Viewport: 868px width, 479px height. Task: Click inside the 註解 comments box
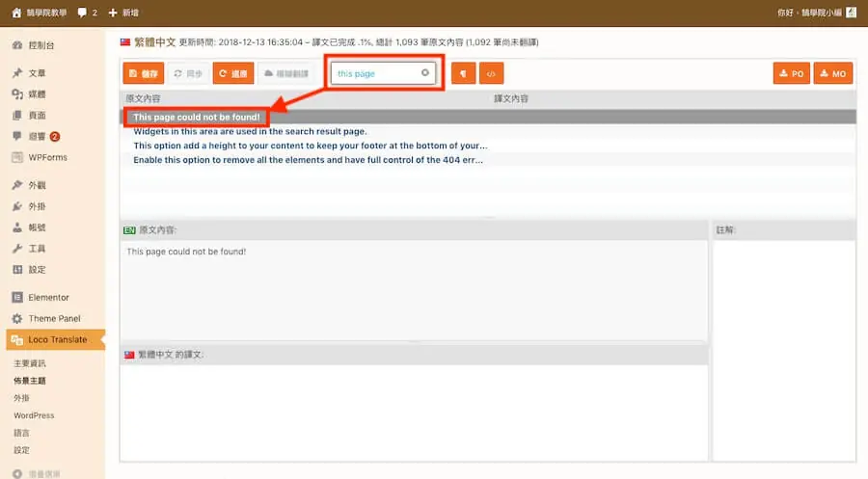pos(784,350)
